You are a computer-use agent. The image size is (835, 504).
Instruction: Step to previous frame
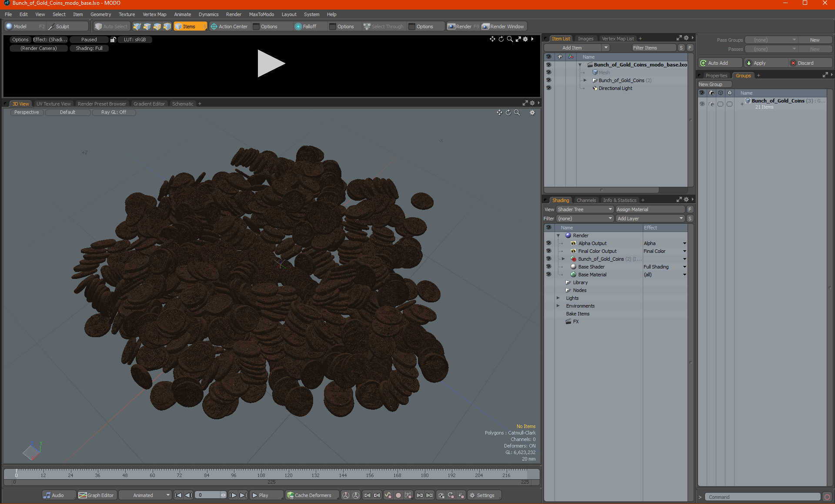pyautogui.click(x=189, y=495)
